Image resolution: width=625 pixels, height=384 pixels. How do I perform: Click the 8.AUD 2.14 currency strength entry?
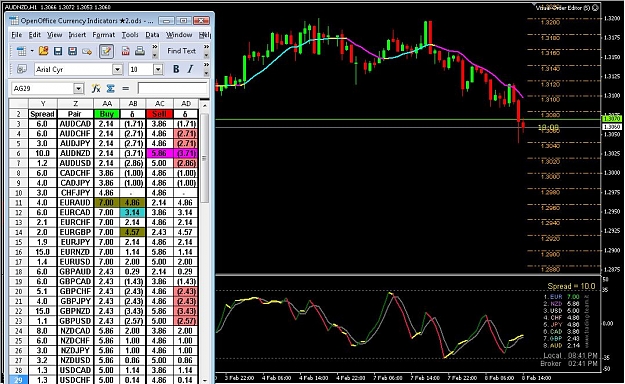click(561, 346)
